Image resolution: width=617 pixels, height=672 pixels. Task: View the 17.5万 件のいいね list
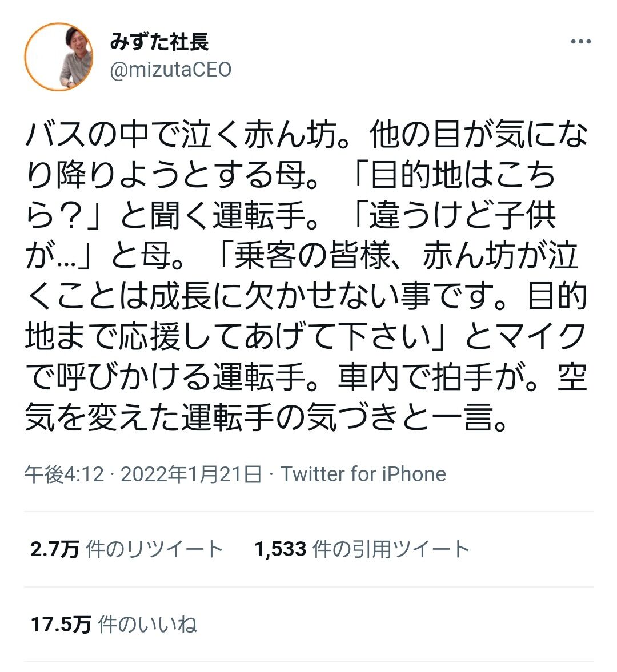click(x=114, y=625)
